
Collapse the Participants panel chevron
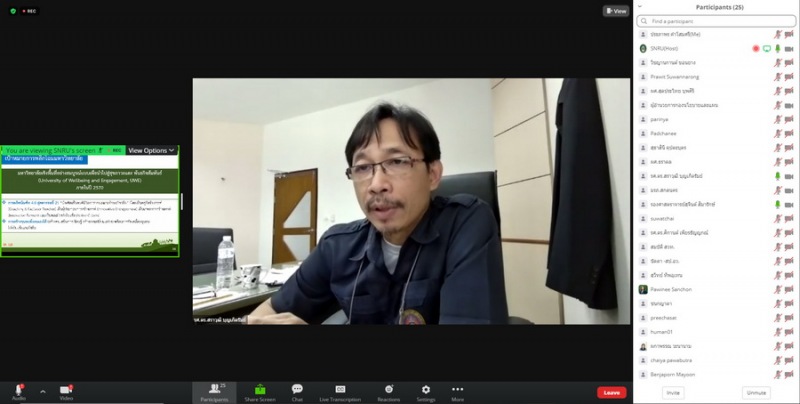click(x=640, y=6)
